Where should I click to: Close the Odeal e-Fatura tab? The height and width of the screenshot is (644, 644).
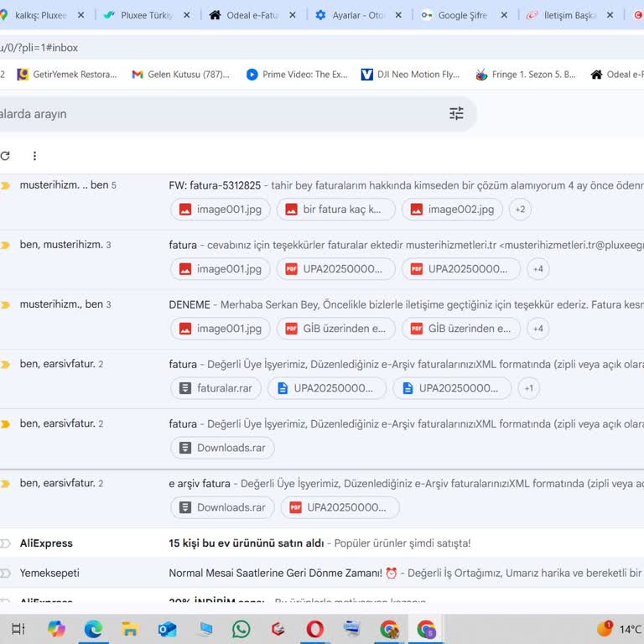click(x=293, y=15)
